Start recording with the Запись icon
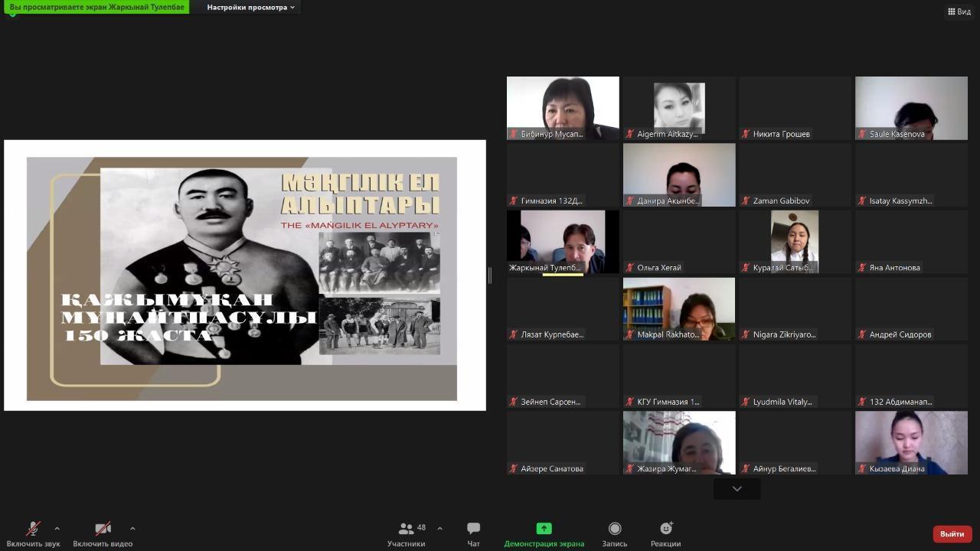980x551 pixels. [x=614, y=529]
